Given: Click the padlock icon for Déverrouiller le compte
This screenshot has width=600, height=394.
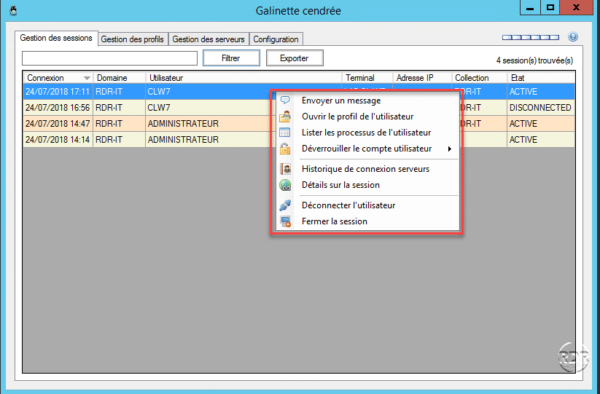Looking at the screenshot, I should (285, 148).
